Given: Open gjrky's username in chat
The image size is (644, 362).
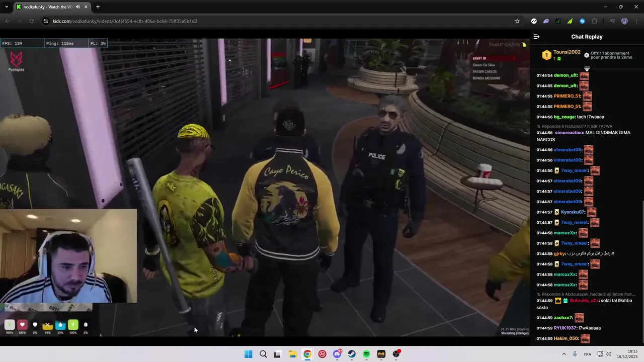Looking at the screenshot, I should click(559, 254).
